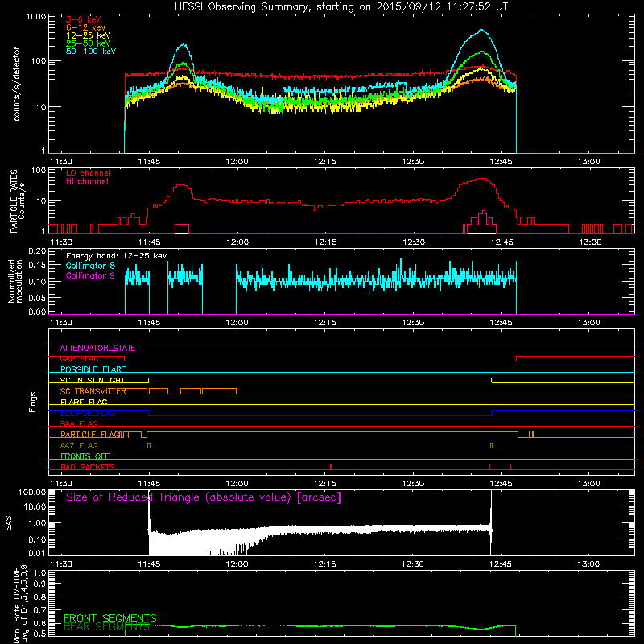Viewport: 644px width, 644px height.
Task: Click the Size of Reduced Triangle label
Action: [x=204, y=497]
